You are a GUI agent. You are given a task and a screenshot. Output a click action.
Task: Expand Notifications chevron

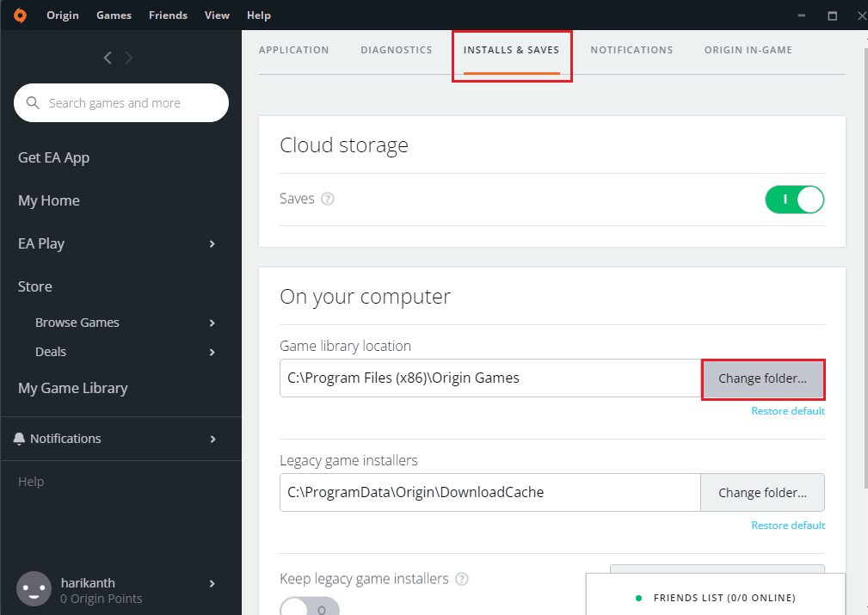212,439
